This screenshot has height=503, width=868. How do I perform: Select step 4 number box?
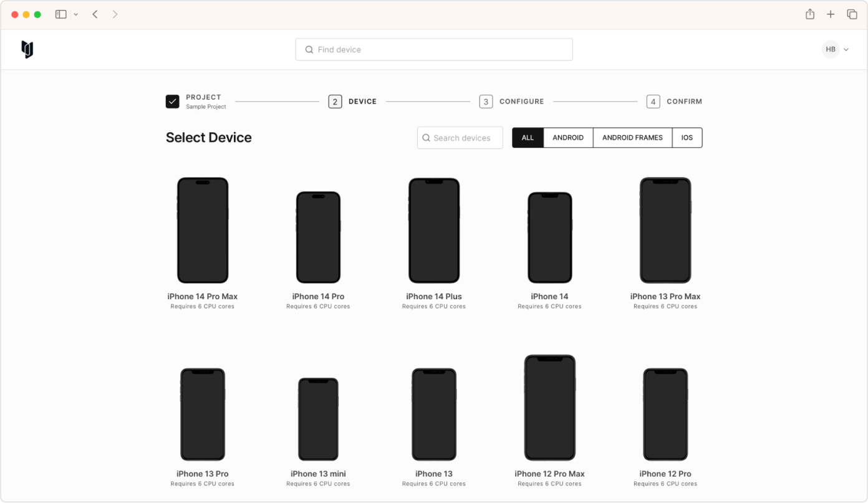(653, 102)
